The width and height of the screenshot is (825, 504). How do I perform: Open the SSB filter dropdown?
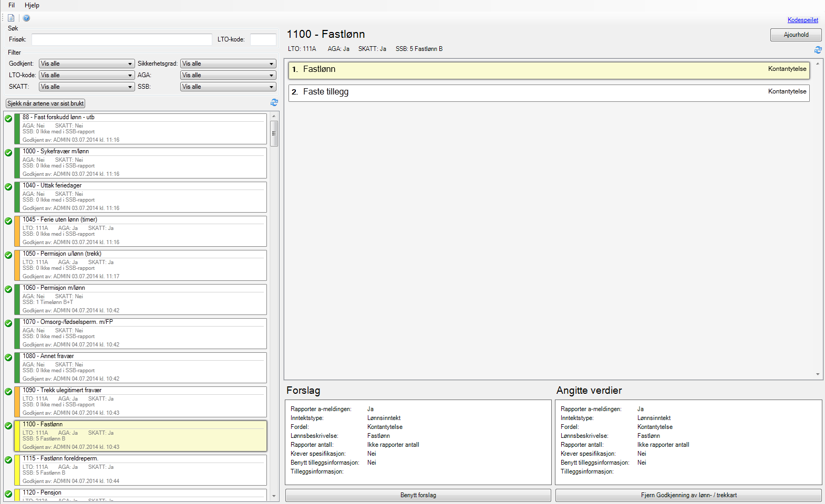click(x=228, y=87)
